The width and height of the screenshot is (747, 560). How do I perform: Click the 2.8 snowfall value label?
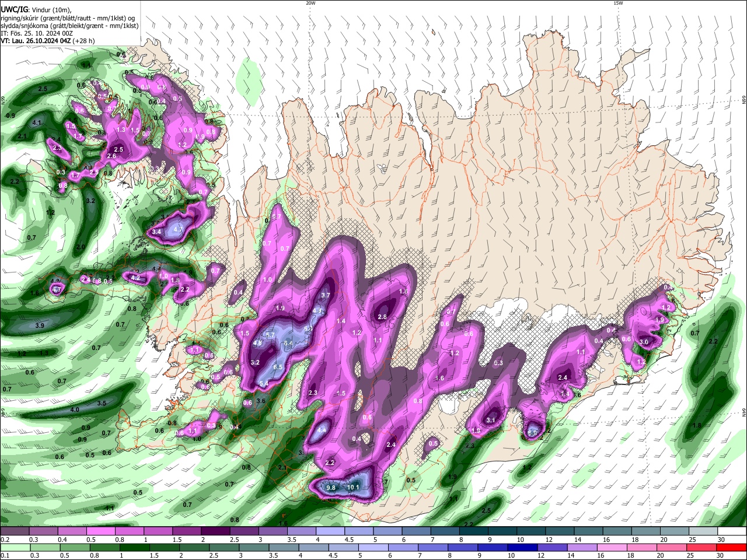pos(382,317)
